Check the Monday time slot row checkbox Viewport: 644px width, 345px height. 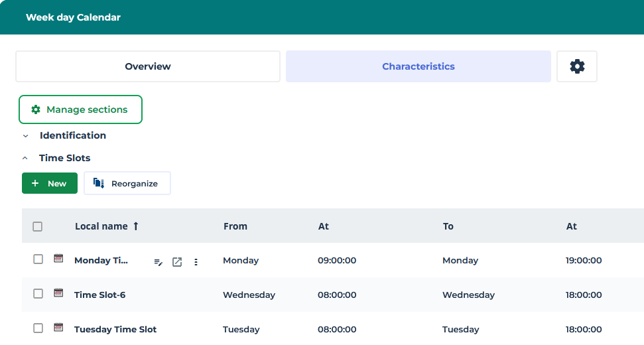pyautogui.click(x=38, y=259)
